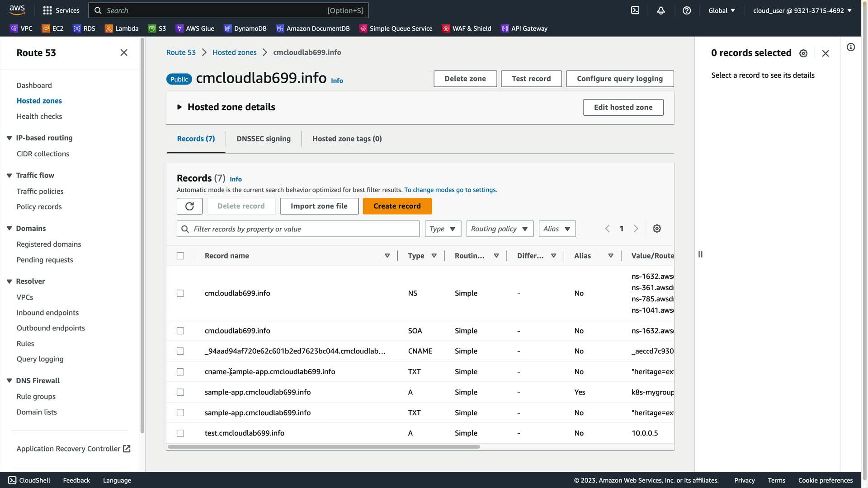Switch to the DNSSEC signing tab
Image resolution: width=868 pixels, height=488 pixels.
click(x=263, y=139)
